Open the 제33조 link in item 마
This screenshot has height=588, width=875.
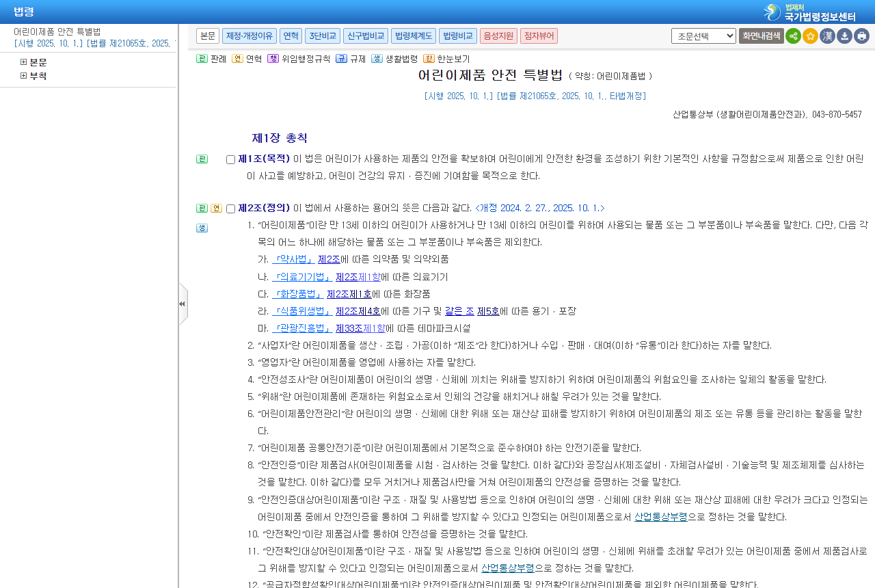pos(349,328)
